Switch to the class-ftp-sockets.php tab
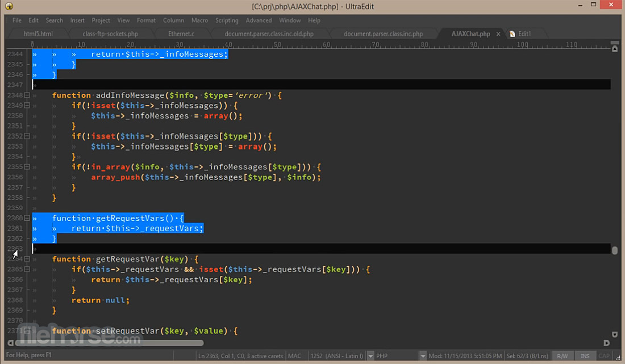625x364 pixels. click(110, 34)
